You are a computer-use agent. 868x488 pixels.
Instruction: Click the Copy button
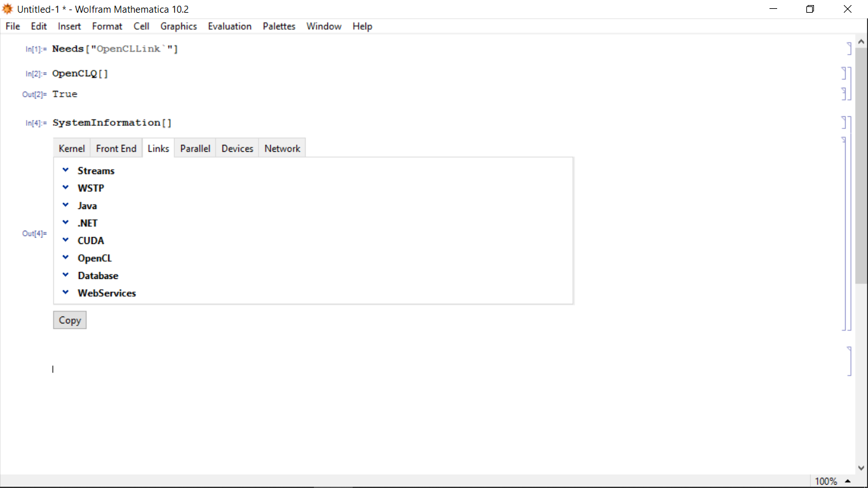pos(70,320)
